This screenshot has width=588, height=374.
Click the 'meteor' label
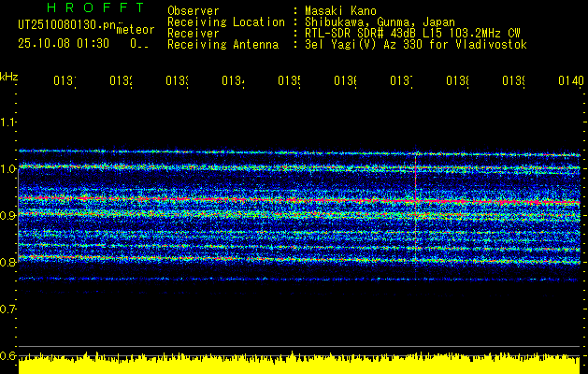(136, 30)
